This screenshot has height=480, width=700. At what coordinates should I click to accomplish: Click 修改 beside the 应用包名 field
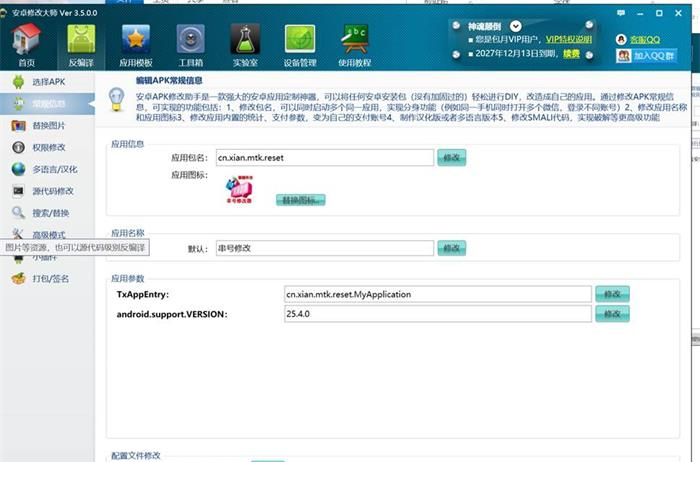tap(451, 158)
